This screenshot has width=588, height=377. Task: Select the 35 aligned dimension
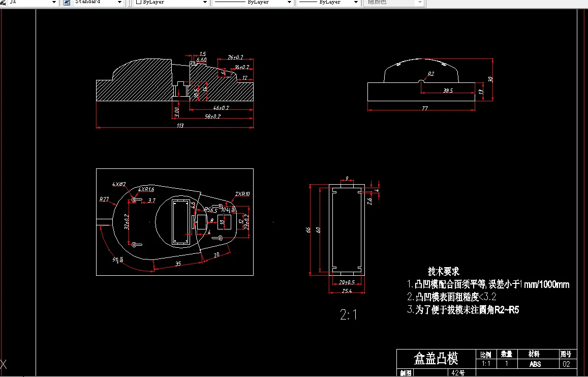[178, 264]
